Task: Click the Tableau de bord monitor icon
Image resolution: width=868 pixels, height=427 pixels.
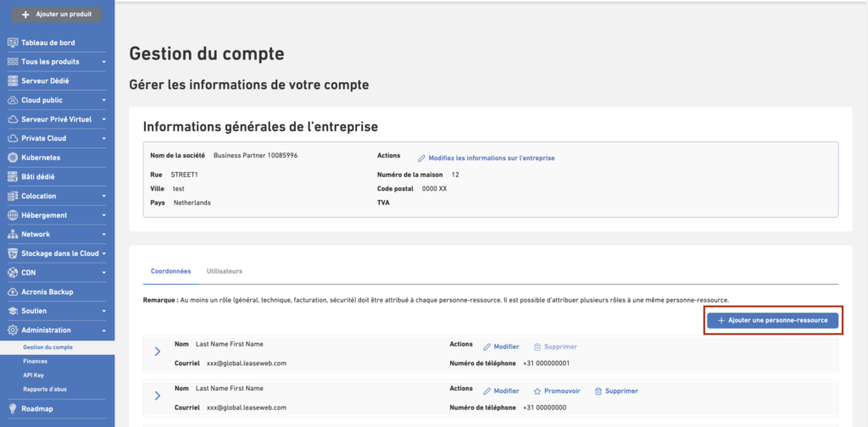Action: pos(13,42)
